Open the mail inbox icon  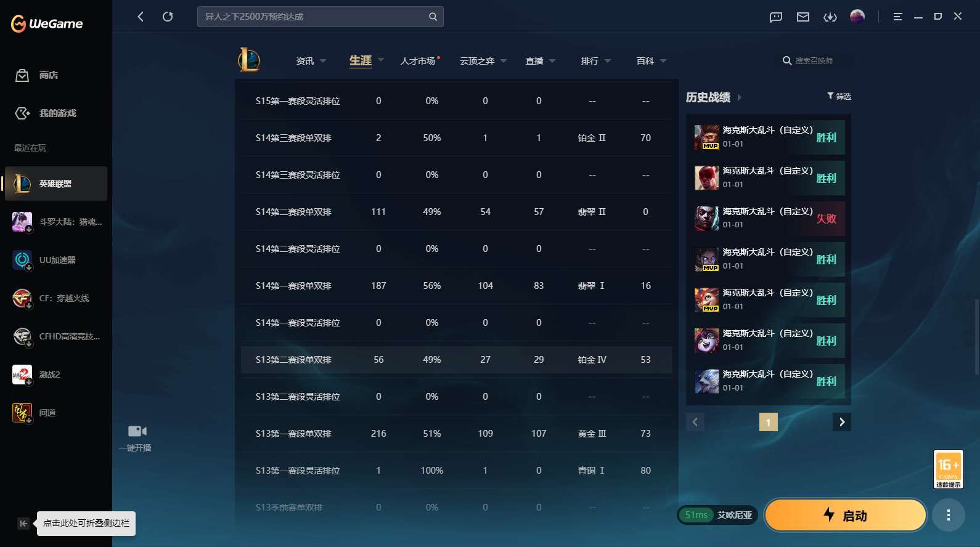pos(803,17)
